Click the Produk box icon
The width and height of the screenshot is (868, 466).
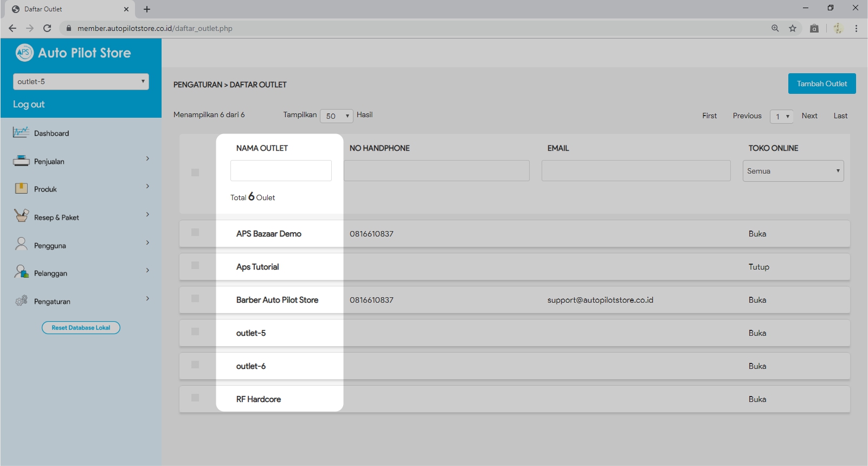tap(21, 188)
